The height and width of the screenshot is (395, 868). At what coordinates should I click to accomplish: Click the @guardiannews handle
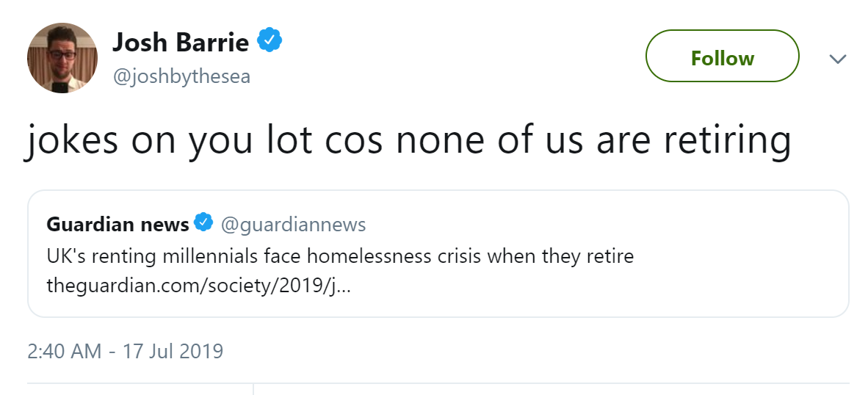pyautogui.click(x=293, y=224)
